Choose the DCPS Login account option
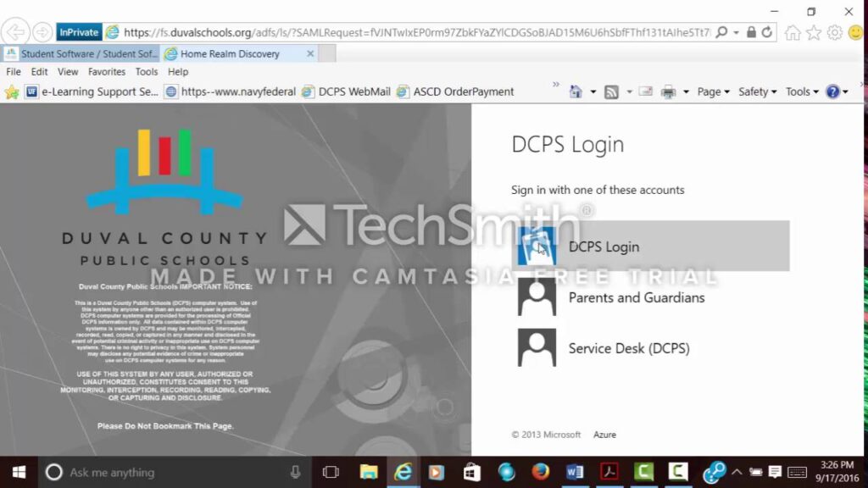The height and width of the screenshot is (488, 868). (651, 247)
